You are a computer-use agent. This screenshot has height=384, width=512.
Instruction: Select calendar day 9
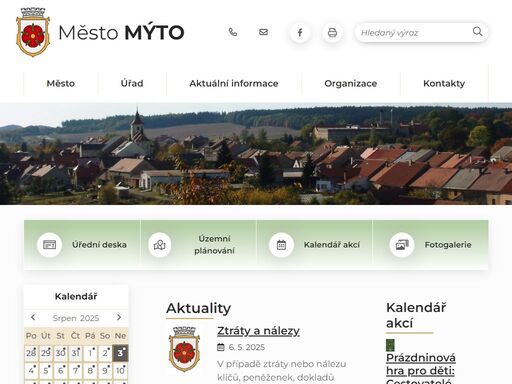tap(105, 370)
